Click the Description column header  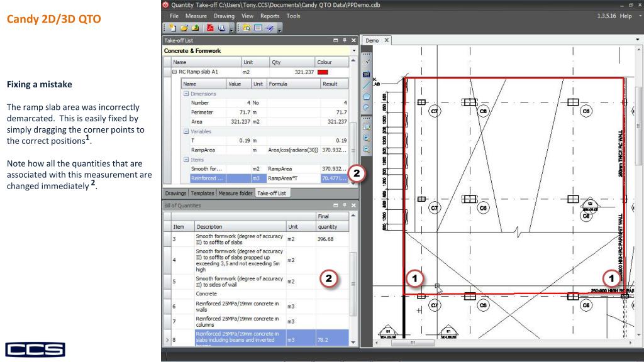pos(240,226)
